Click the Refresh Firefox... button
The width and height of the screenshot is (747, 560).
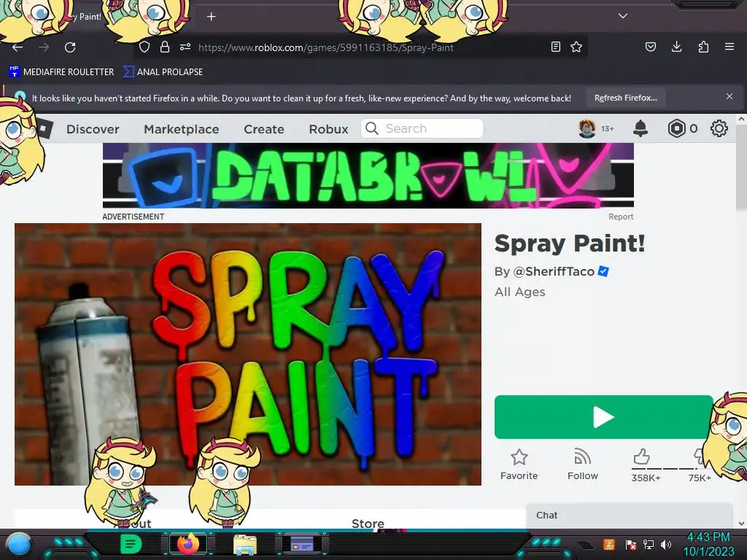626,98
